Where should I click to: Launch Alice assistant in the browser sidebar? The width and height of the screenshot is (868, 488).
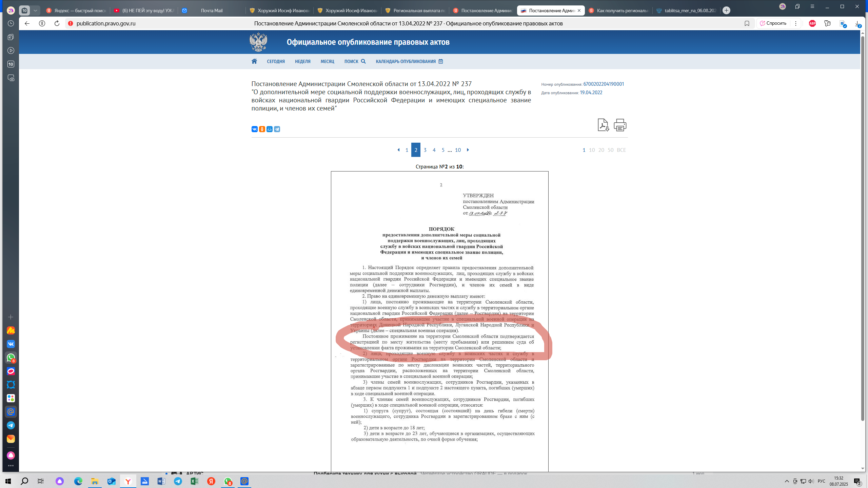(11, 455)
